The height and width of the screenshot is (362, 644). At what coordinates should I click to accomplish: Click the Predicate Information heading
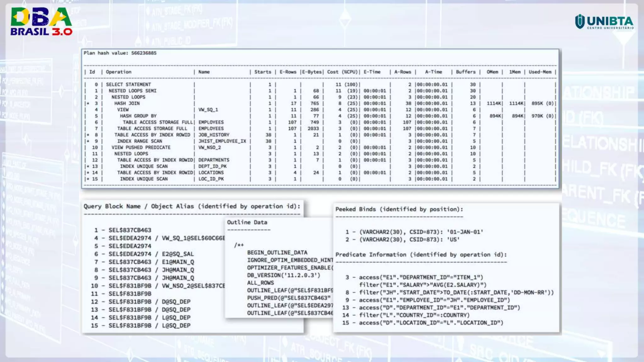421,255
